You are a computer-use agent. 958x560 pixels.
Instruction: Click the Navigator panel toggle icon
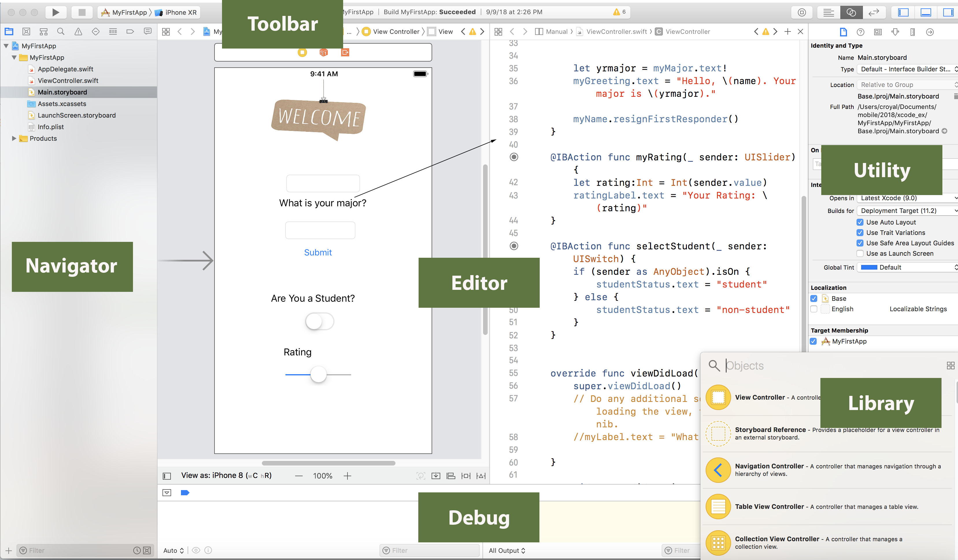[901, 12]
